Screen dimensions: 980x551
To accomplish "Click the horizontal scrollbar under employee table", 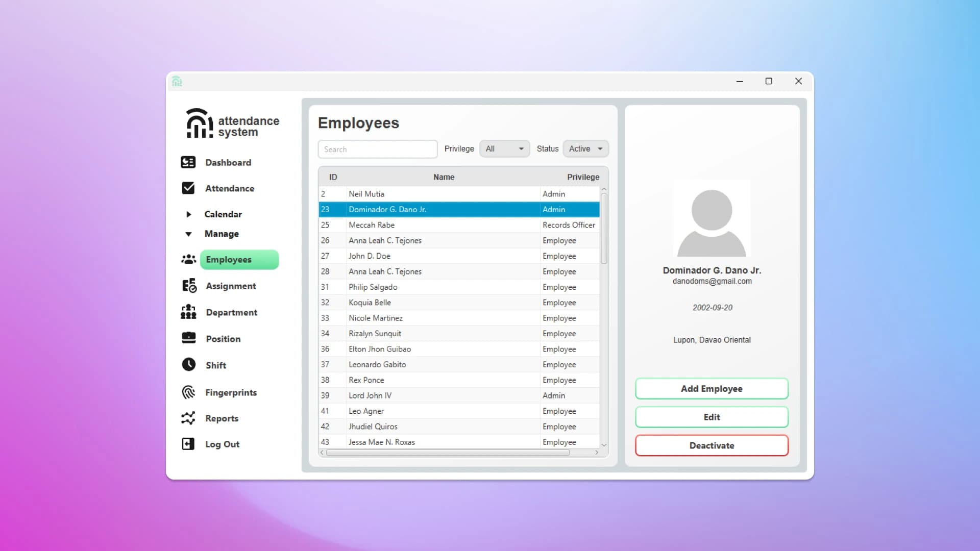I will point(447,453).
